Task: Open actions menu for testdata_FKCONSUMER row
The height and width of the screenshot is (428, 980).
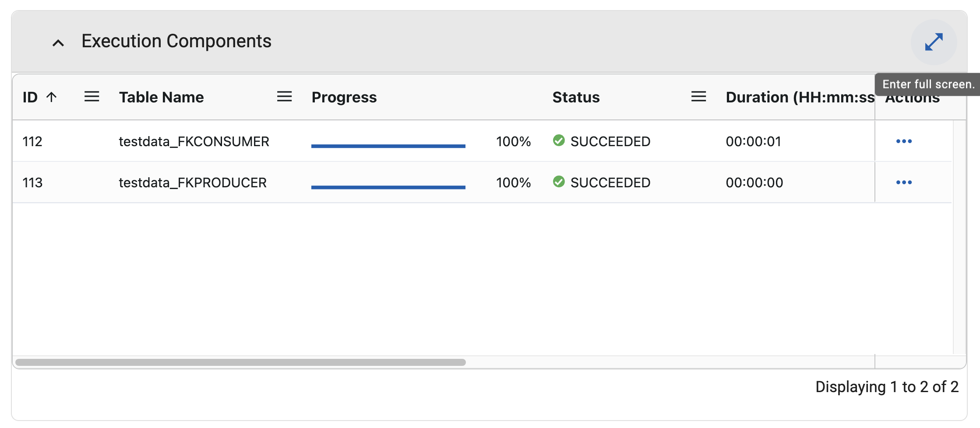Action: 904,141
